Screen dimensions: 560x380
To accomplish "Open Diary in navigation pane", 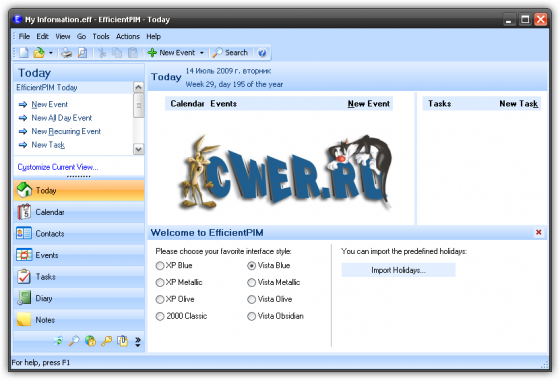I will (x=79, y=298).
